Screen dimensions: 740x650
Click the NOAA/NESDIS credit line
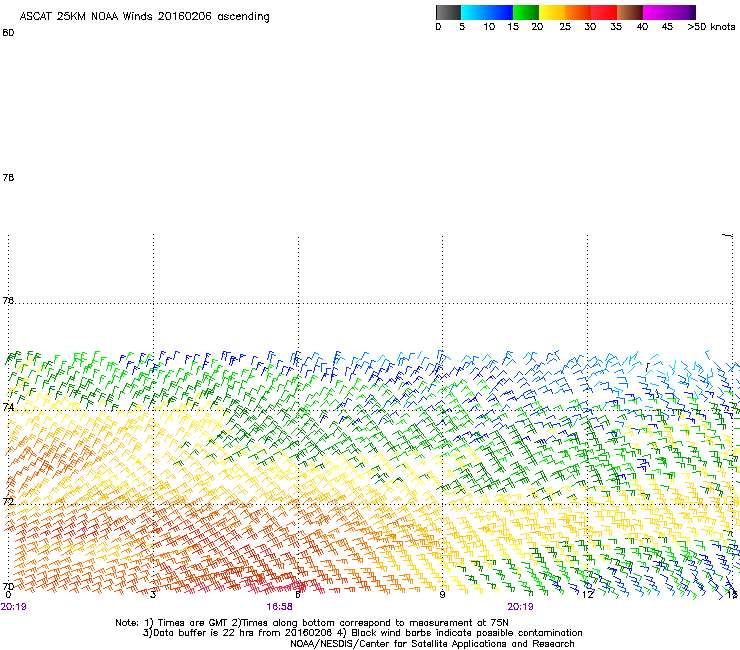[432, 644]
